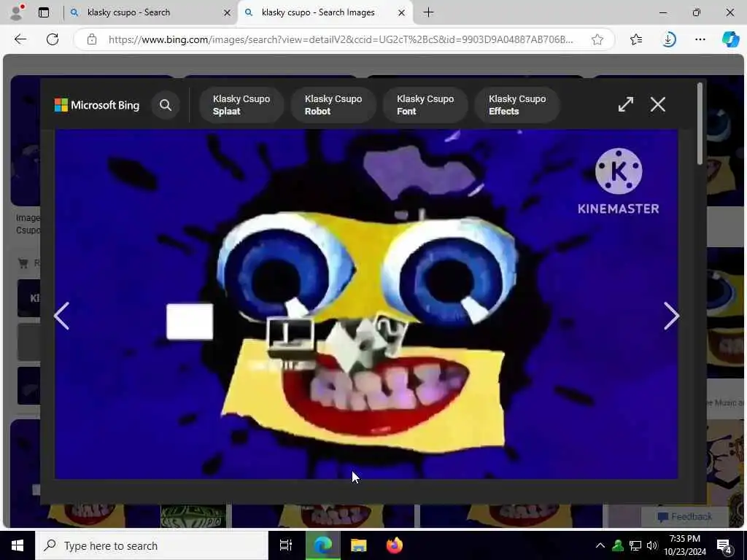Select the Klasky Csupo Robot suggestion

click(x=333, y=105)
